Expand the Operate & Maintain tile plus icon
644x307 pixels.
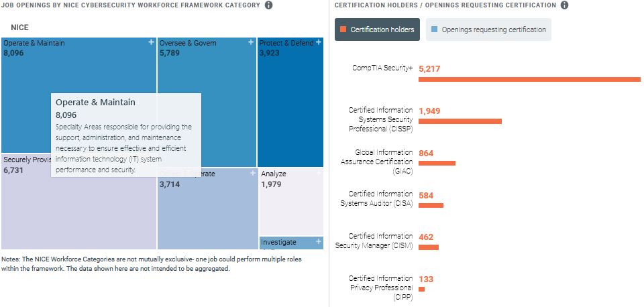[x=151, y=42]
